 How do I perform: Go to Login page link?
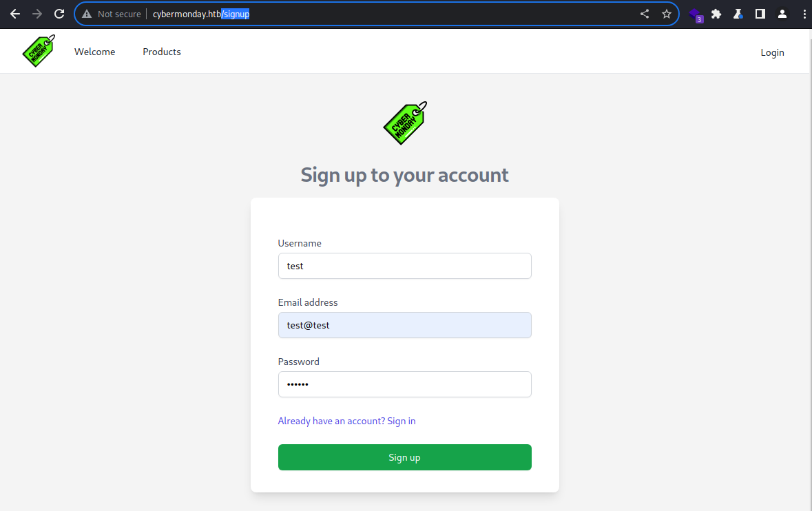coord(772,52)
